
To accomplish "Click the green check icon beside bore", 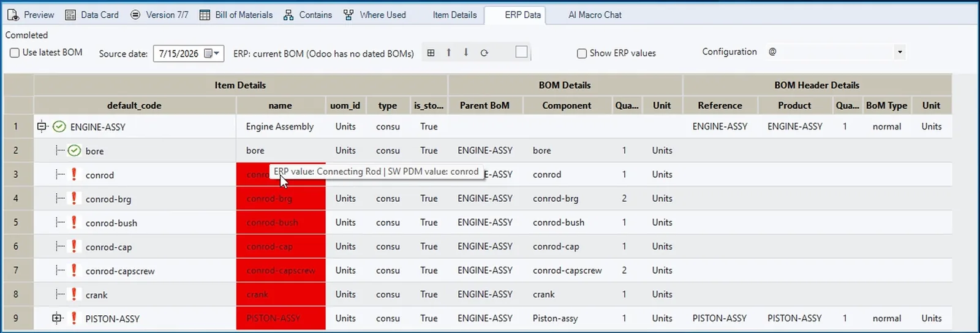I will 74,150.
